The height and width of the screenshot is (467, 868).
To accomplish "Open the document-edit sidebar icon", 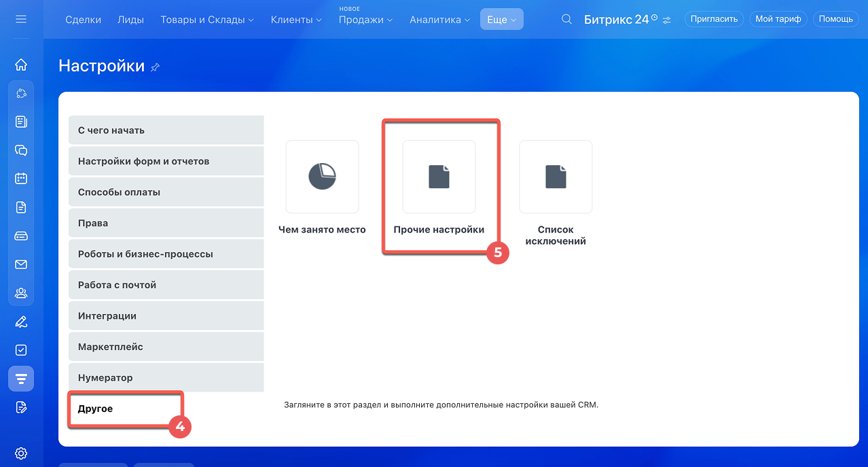I will (21, 407).
